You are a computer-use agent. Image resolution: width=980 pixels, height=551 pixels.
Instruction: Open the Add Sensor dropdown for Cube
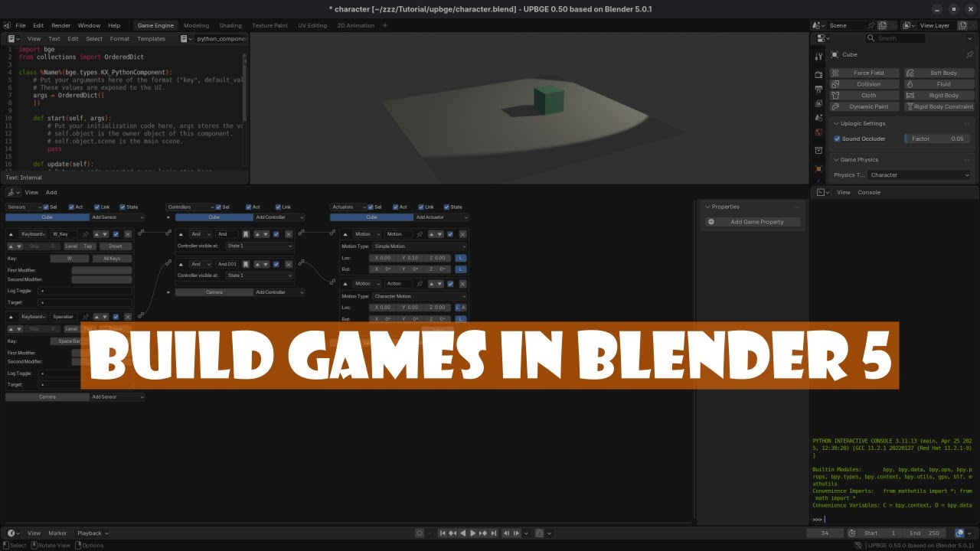[x=117, y=217]
